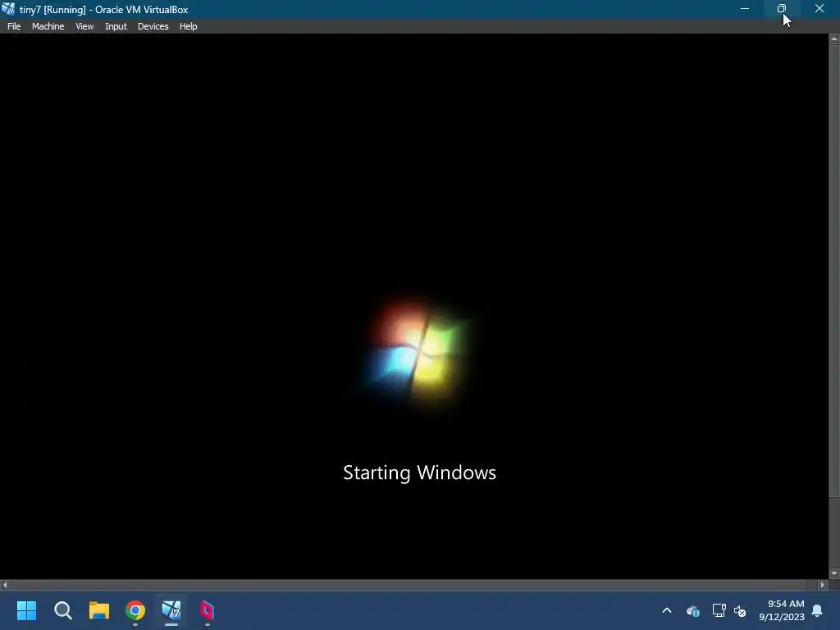This screenshot has width=840, height=630.
Task: Click inside the VM display at Starting Windows
Action: click(x=419, y=472)
